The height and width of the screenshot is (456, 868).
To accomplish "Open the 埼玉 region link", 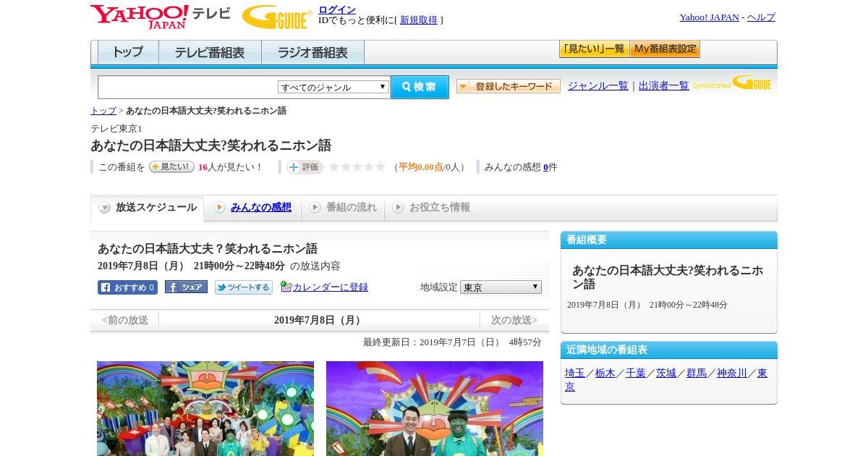I will (x=575, y=373).
